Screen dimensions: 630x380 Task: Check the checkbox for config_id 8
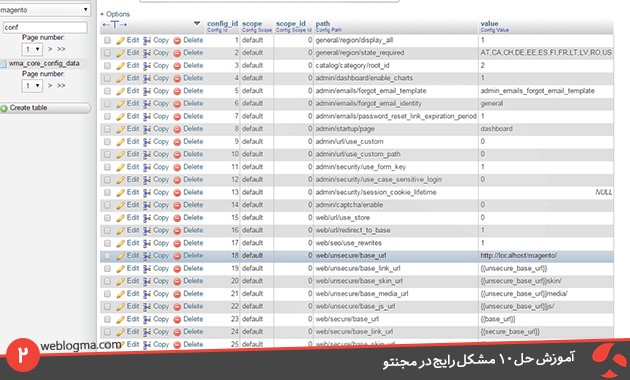click(107, 129)
